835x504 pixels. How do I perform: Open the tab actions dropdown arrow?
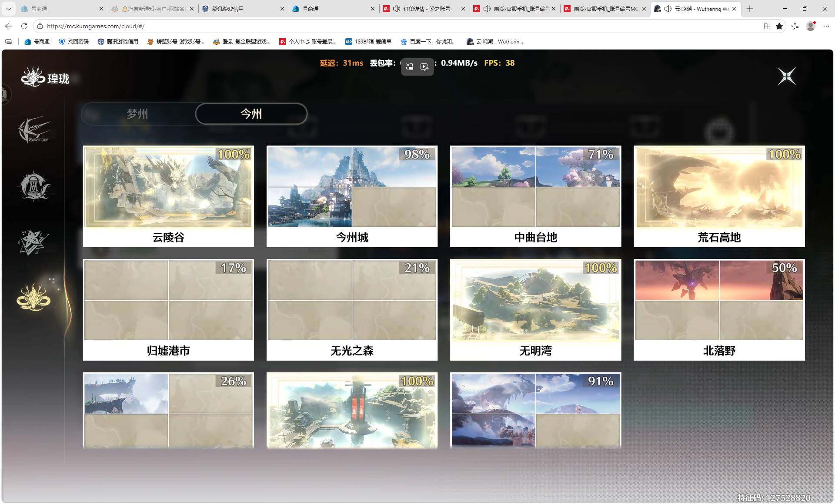tap(8, 9)
